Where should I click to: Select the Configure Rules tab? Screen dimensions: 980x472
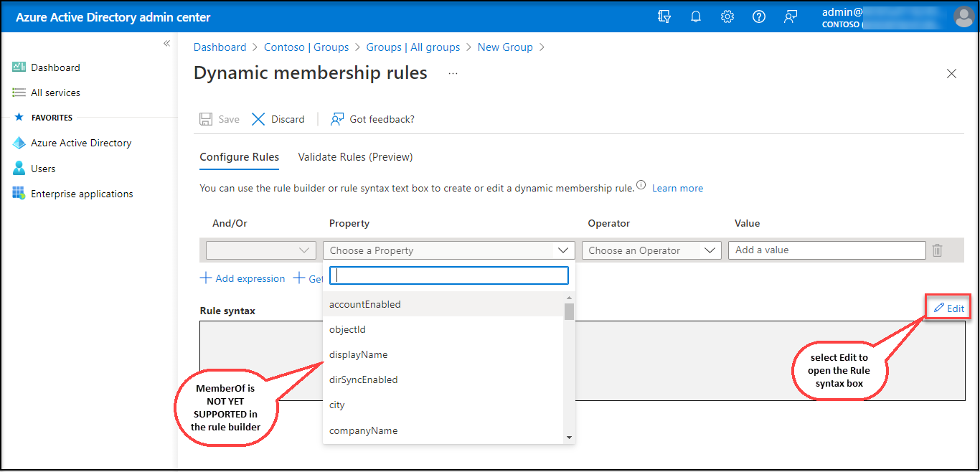pos(239,157)
